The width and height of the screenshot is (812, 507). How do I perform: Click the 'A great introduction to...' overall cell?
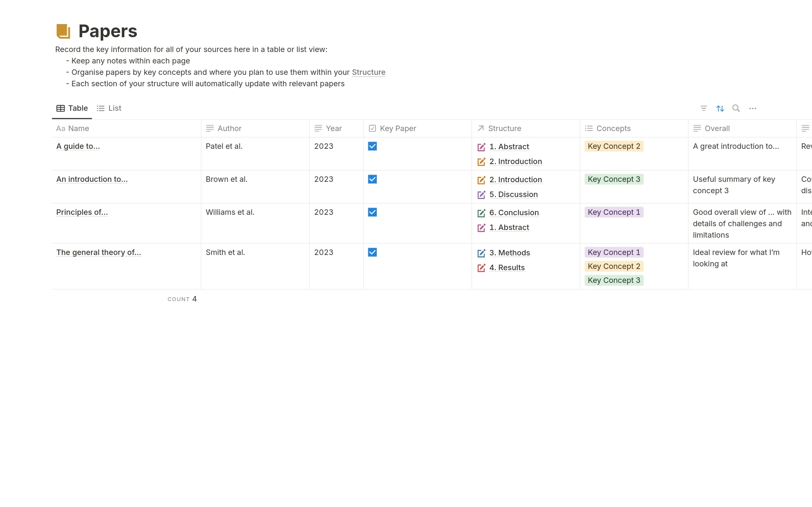tap(742, 154)
